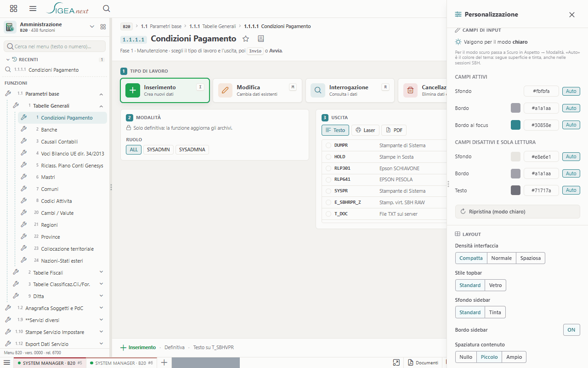Viewport: 588px width, 368px height.
Task: Click Ripristina (modo chiaro) button
Action: [518, 212]
